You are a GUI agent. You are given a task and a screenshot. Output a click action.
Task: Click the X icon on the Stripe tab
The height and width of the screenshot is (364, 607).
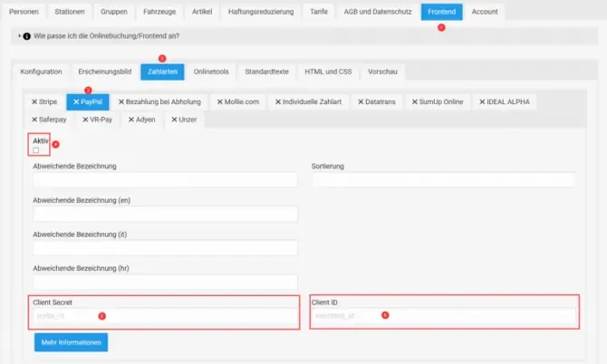(x=34, y=101)
